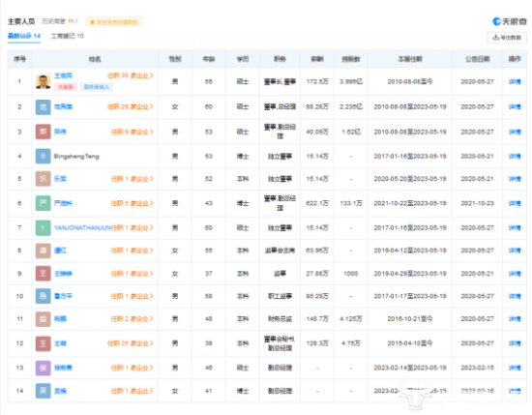Click the red 大股东 tag in row 1
The width and height of the screenshot is (532, 415).
pos(66,87)
